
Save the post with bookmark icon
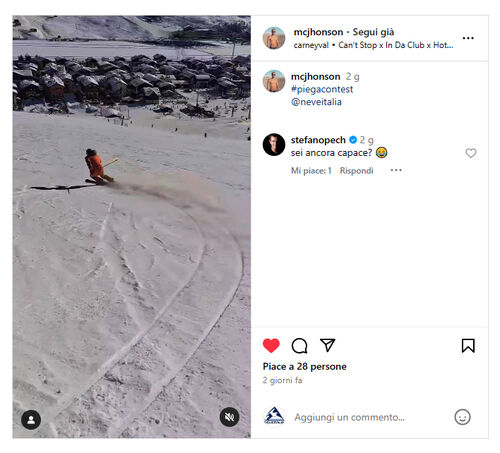tap(468, 346)
